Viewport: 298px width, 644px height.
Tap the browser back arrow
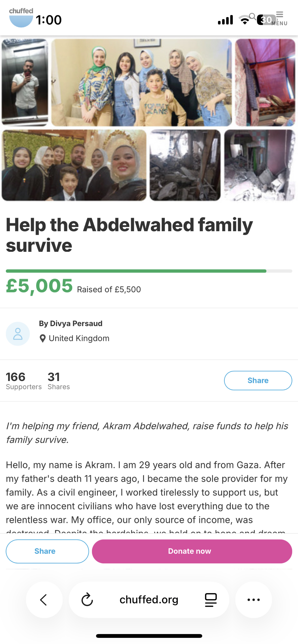coord(44,600)
